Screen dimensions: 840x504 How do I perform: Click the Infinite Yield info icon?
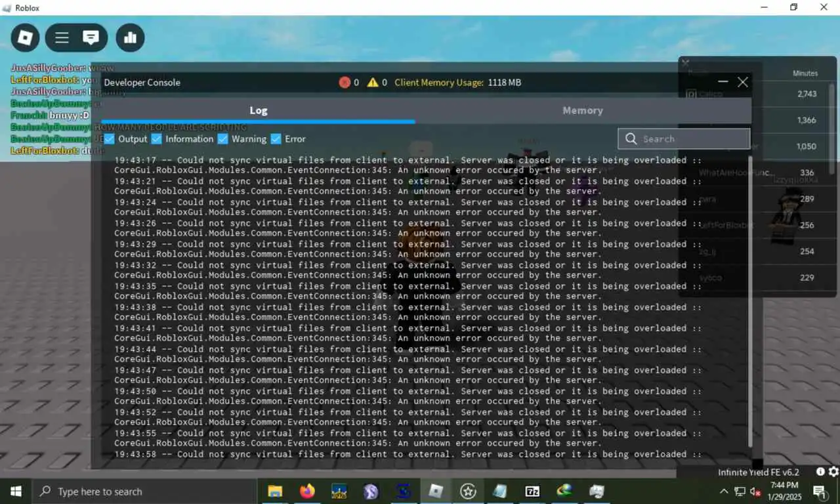tap(820, 472)
